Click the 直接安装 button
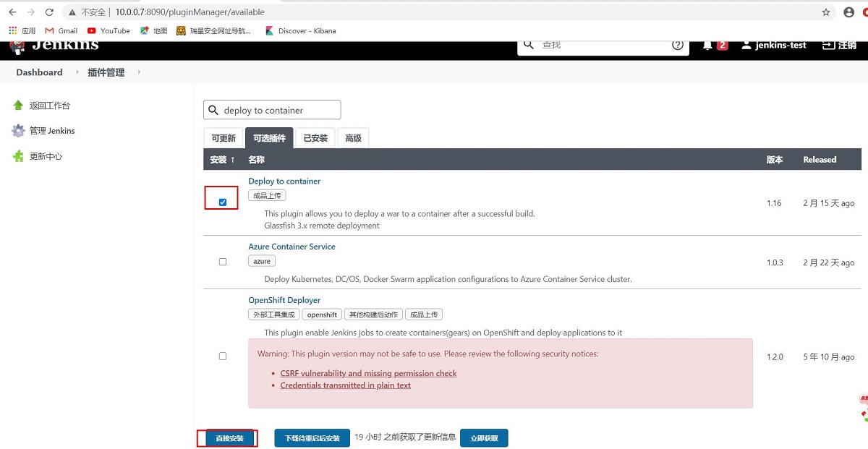868x449 pixels. (229, 438)
